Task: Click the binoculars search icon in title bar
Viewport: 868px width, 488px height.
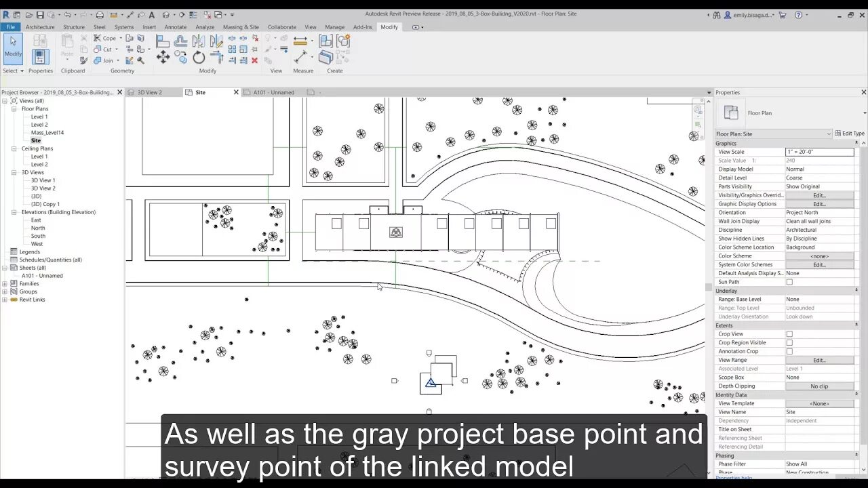Action: [x=717, y=14]
